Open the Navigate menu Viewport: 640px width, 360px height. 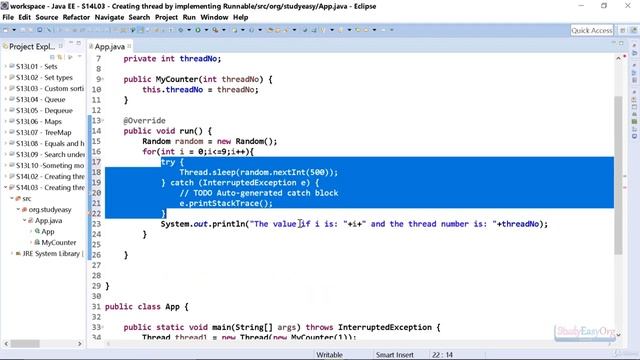click(x=109, y=17)
